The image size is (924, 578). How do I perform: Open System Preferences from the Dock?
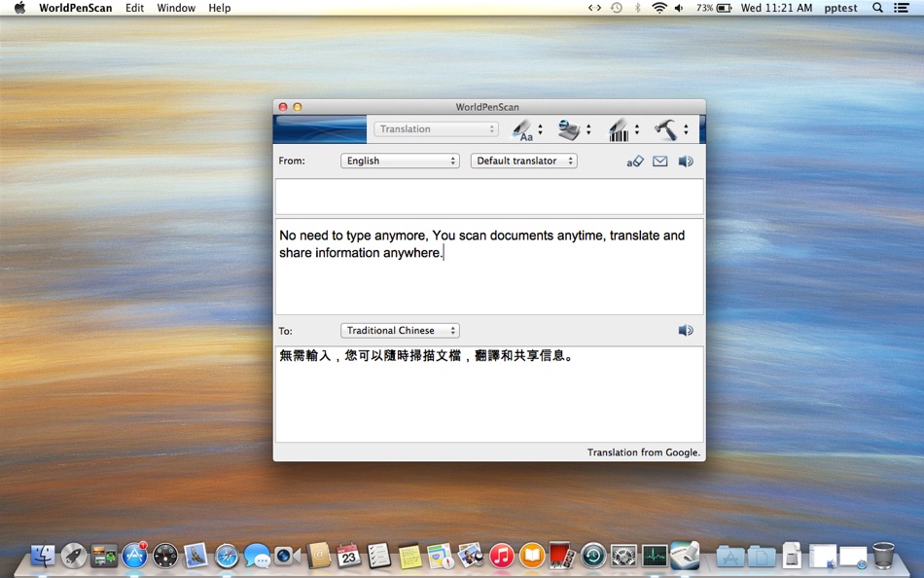coord(623,556)
